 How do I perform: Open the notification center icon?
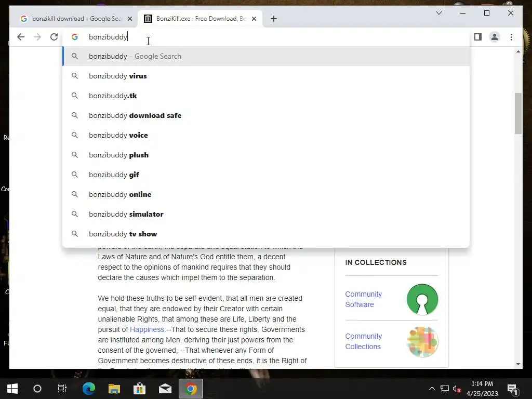click(512, 389)
